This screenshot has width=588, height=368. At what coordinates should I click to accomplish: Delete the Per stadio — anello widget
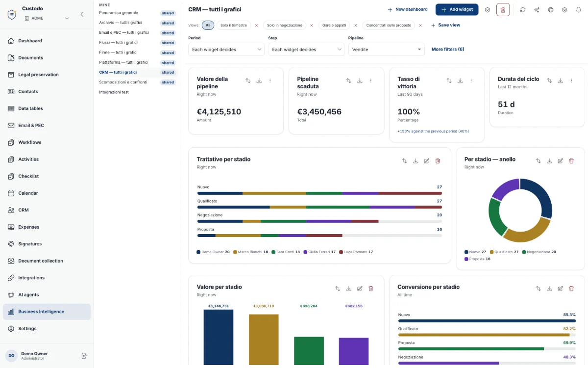pos(571,160)
